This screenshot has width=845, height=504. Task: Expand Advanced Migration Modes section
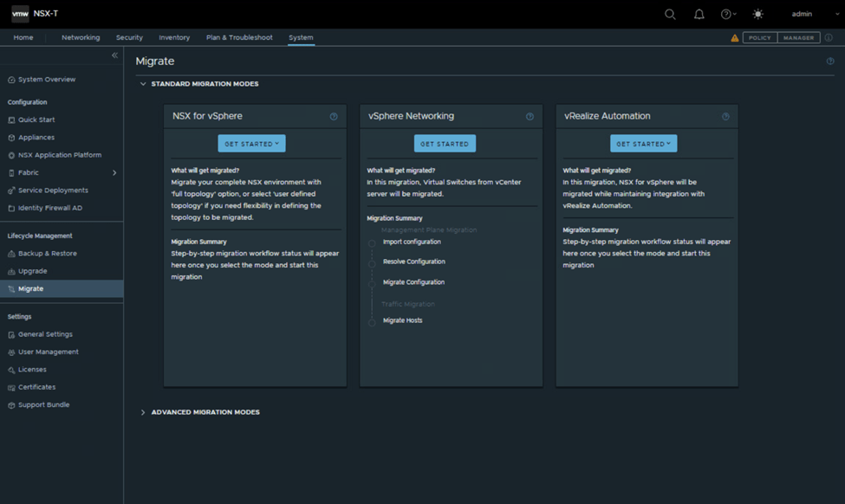coord(205,412)
